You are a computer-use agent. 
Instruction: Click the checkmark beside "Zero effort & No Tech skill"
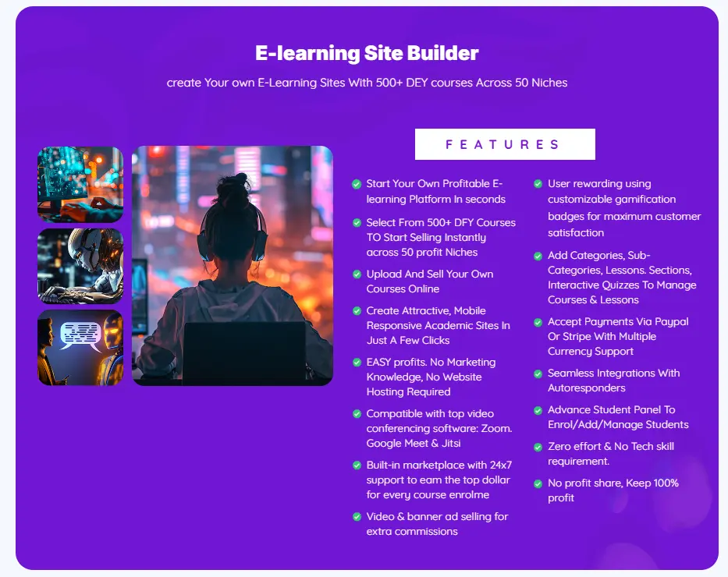pos(538,447)
